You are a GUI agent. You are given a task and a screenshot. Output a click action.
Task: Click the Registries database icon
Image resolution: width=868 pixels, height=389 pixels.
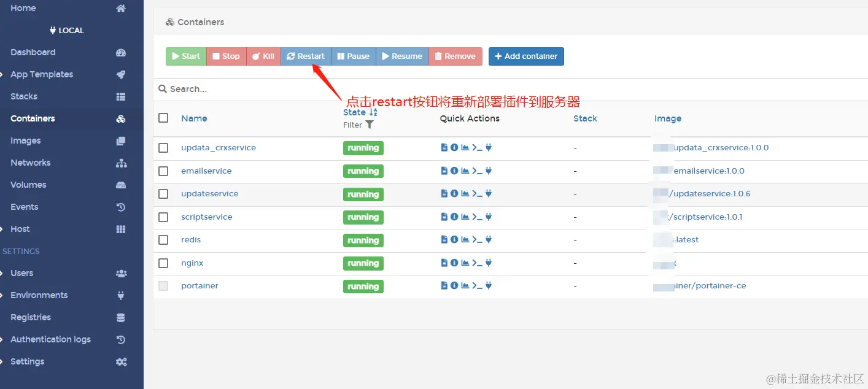[x=121, y=317]
